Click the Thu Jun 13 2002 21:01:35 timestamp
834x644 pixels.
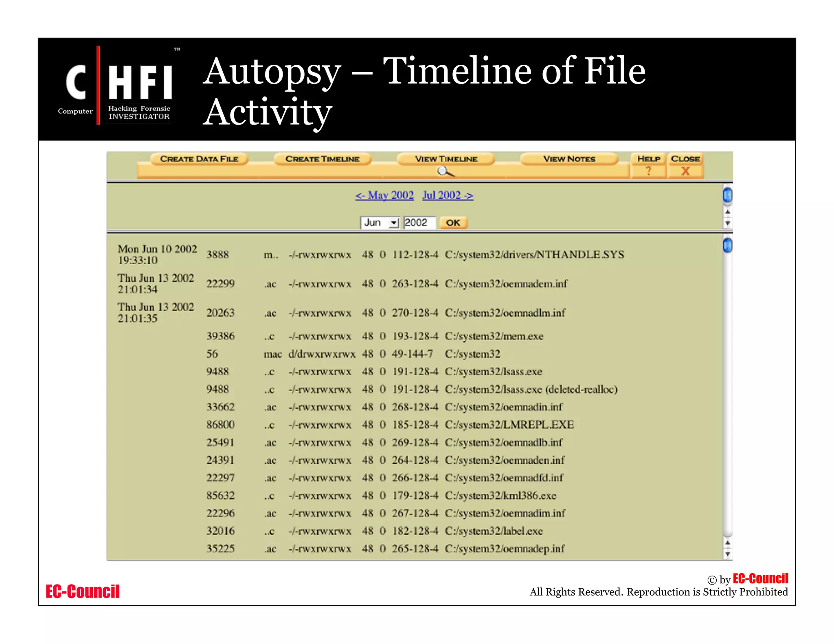coord(156,313)
